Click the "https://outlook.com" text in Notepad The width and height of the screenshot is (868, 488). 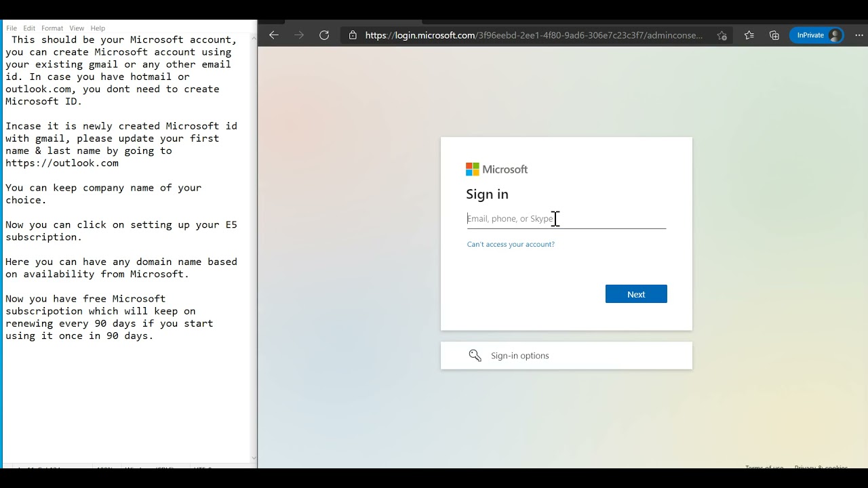point(62,163)
